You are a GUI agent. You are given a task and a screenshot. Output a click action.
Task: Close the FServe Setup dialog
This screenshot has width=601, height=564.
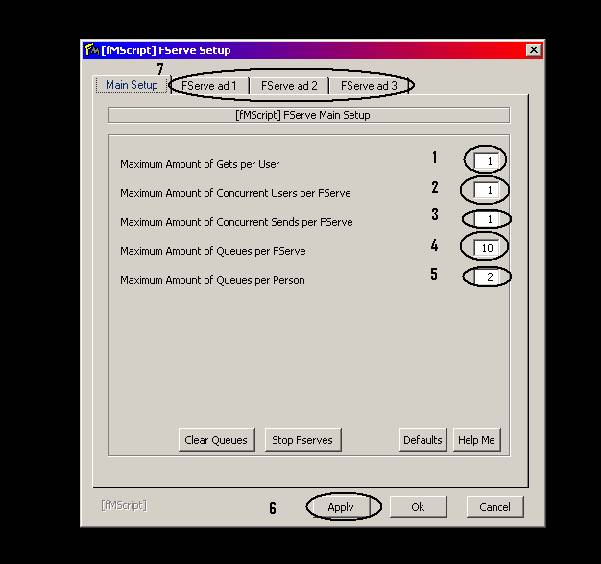533,50
